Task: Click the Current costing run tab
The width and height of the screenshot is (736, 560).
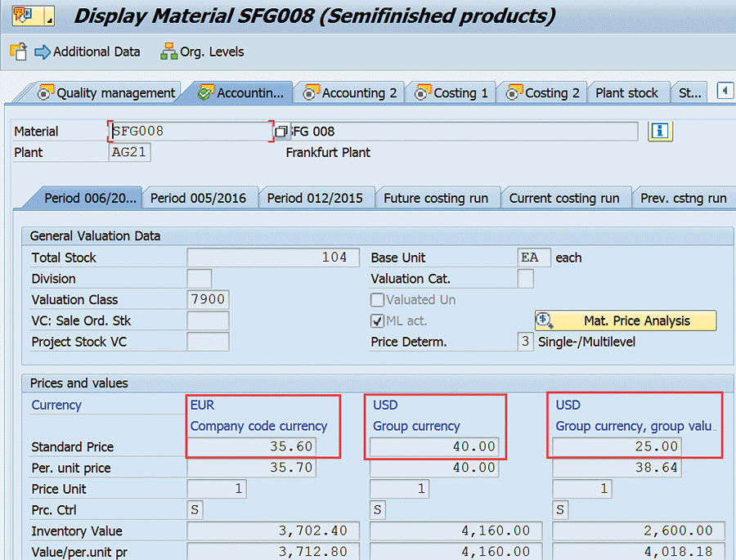Action: [x=564, y=198]
